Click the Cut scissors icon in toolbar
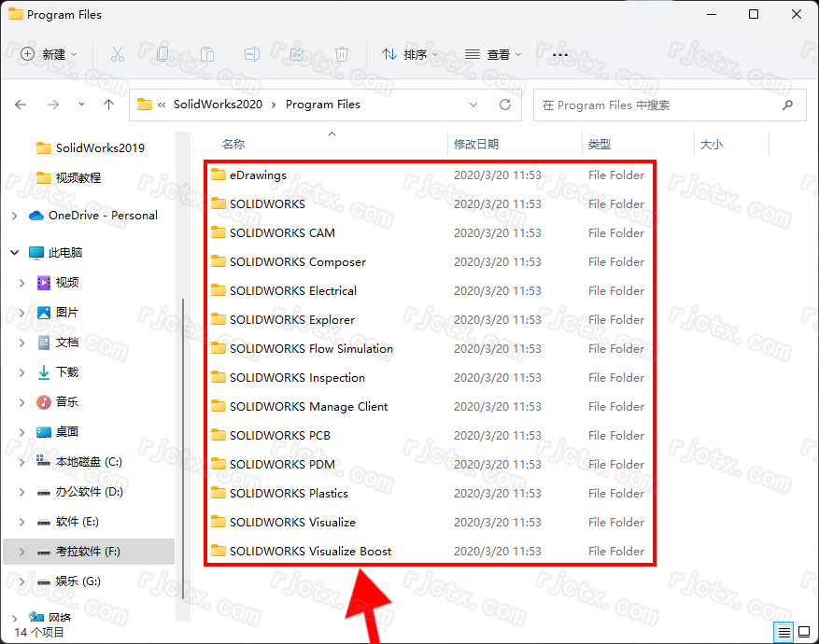Image resolution: width=819 pixels, height=644 pixels. coord(117,55)
